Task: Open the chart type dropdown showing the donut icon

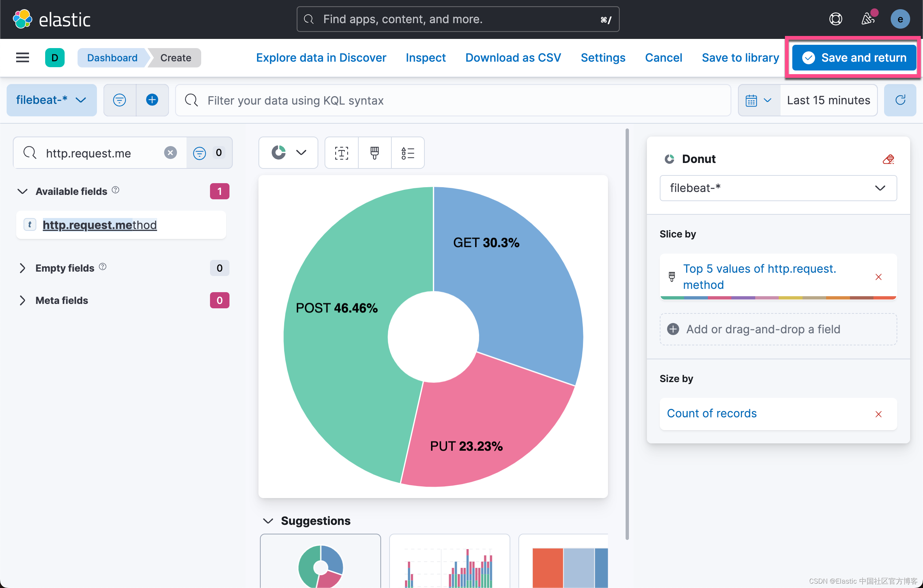Action: (x=288, y=153)
